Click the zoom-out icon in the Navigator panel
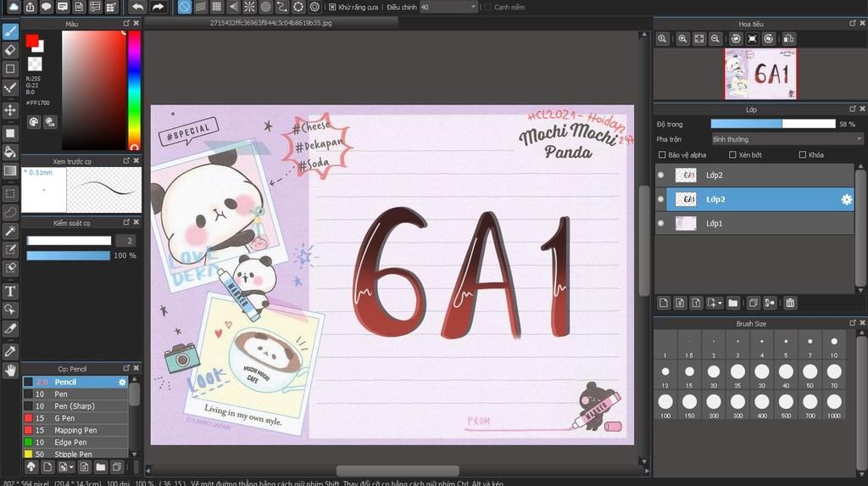This screenshot has width=868, height=486. click(x=715, y=39)
